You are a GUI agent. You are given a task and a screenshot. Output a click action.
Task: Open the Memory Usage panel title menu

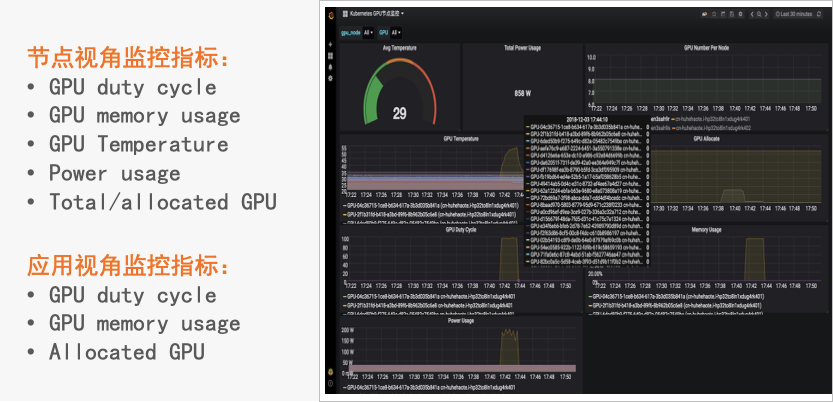click(706, 230)
